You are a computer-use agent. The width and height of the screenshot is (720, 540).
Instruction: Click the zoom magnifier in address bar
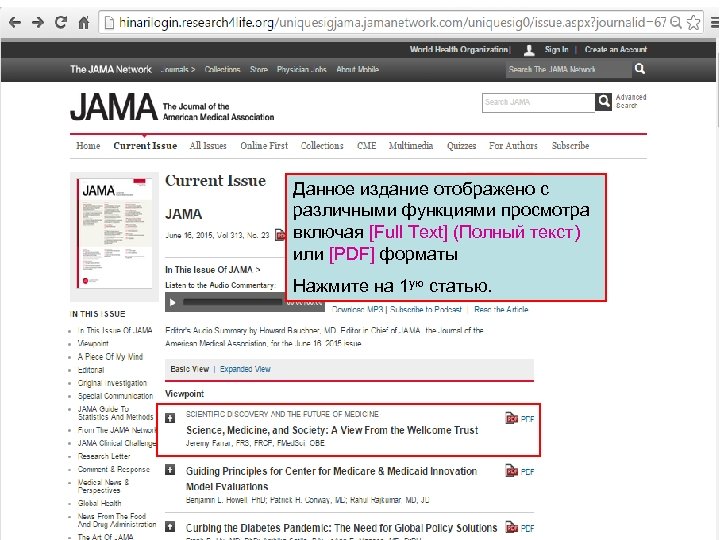pyautogui.click(x=675, y=22)
